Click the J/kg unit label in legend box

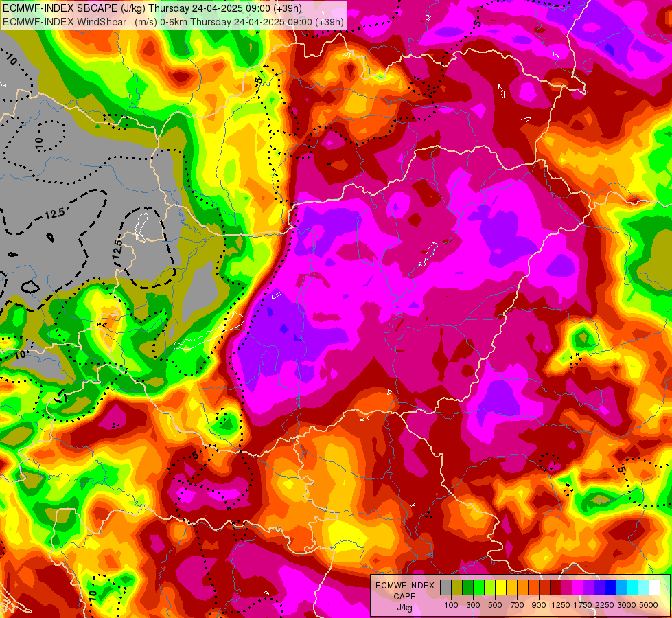404,608
